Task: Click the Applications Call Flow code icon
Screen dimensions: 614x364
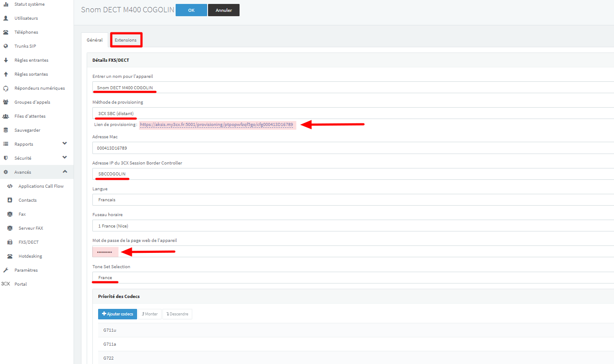Action: tap(10, 186)
